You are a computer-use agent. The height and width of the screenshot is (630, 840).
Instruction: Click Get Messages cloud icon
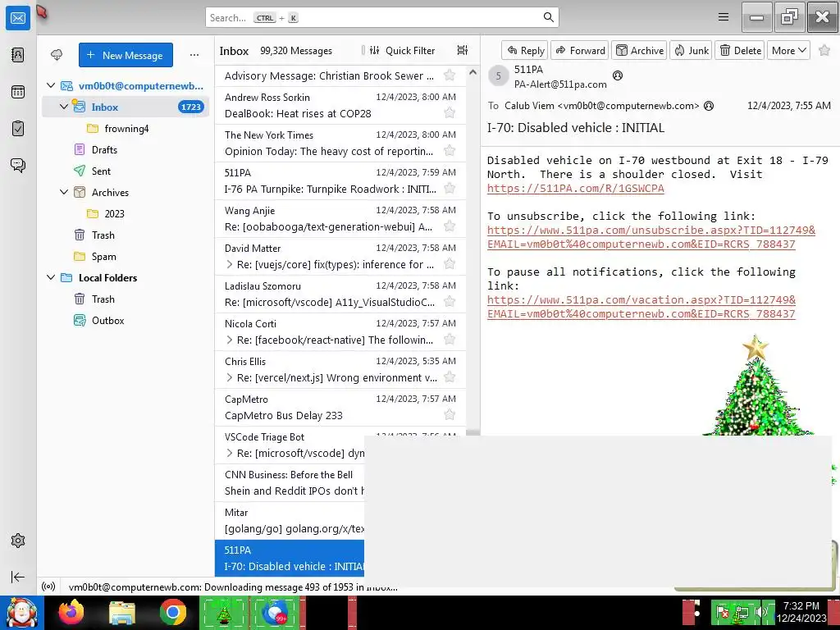coord(57,55)
